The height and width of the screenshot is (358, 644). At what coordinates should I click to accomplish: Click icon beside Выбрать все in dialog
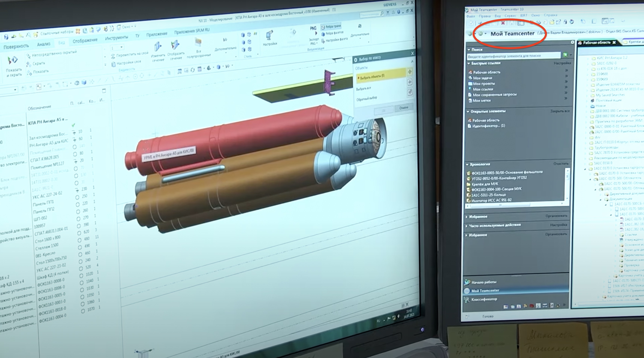(x=410, y=82)
